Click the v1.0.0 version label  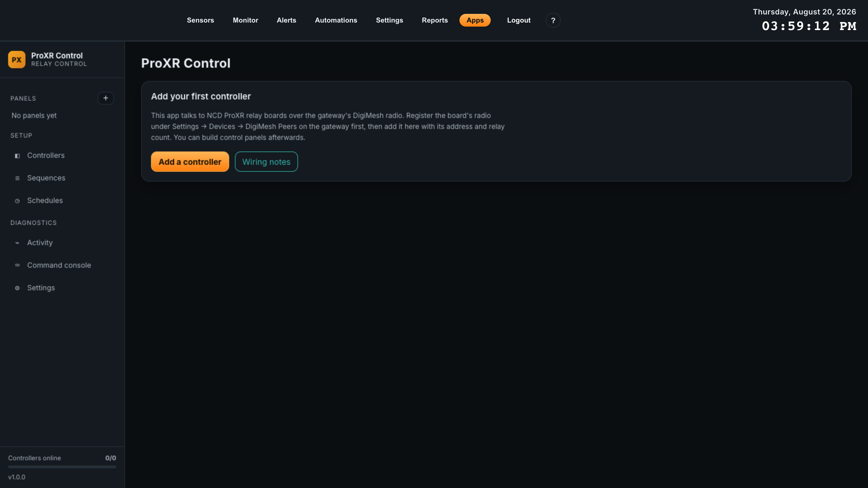[16, 477]
